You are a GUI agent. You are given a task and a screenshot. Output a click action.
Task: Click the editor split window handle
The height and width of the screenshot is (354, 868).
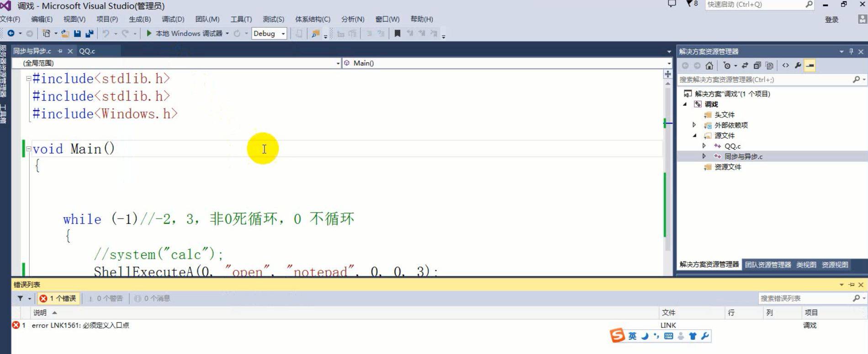668,74
